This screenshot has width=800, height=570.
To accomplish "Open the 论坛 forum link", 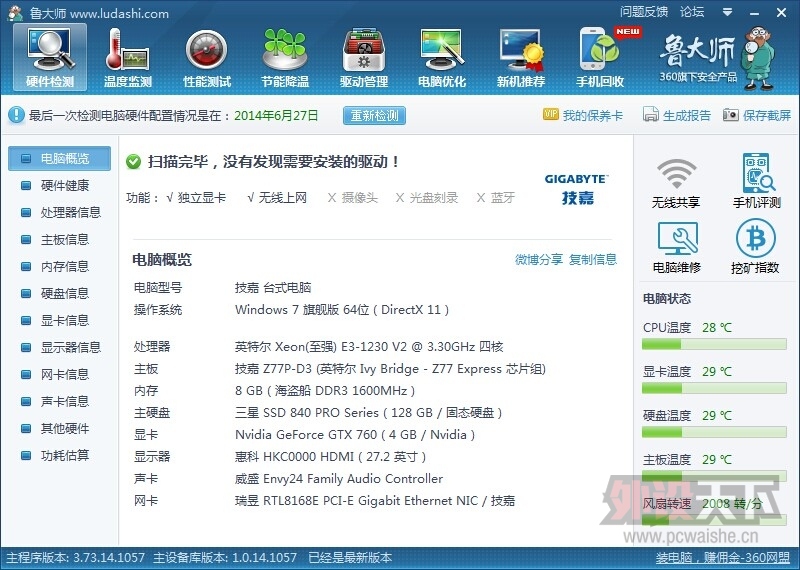I will point(692,12).
